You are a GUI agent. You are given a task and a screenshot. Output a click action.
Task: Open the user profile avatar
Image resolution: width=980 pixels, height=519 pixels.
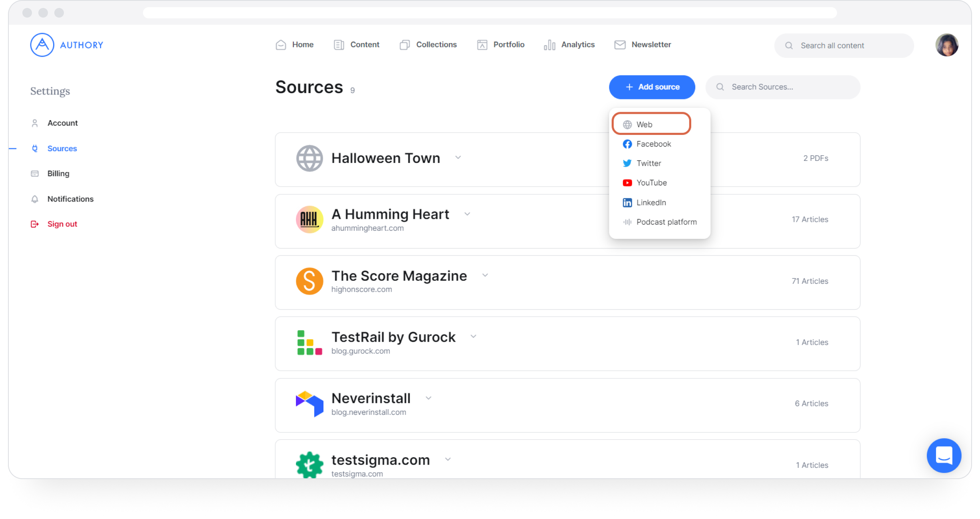(x=946, y=45)
